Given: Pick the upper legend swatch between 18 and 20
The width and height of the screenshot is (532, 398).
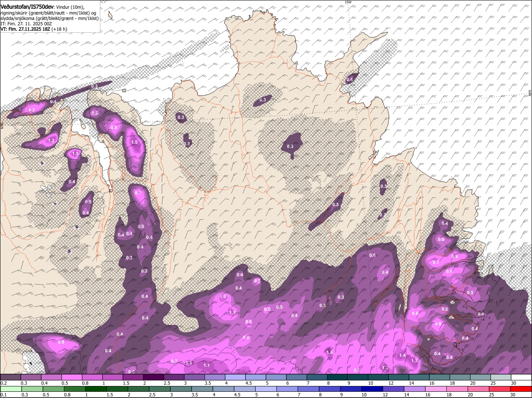Looking at the screenshot, I should pyautogui.click(x=460, y=377).
